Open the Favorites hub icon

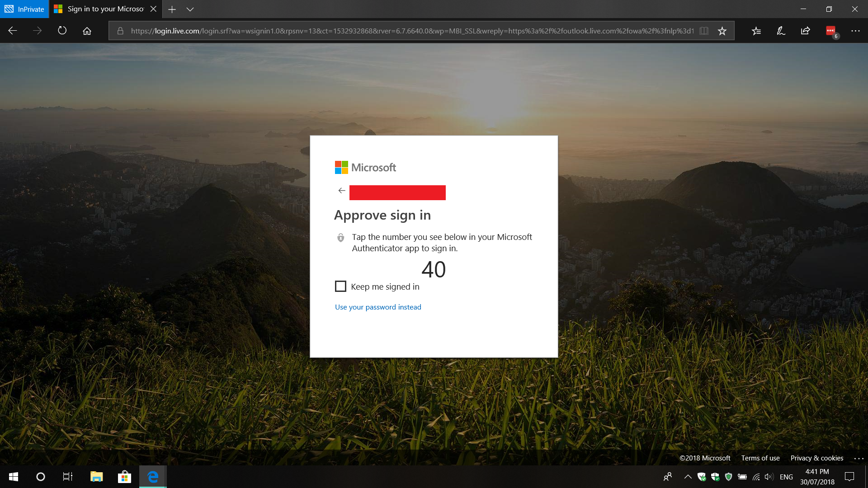click(x=756, y=31)
